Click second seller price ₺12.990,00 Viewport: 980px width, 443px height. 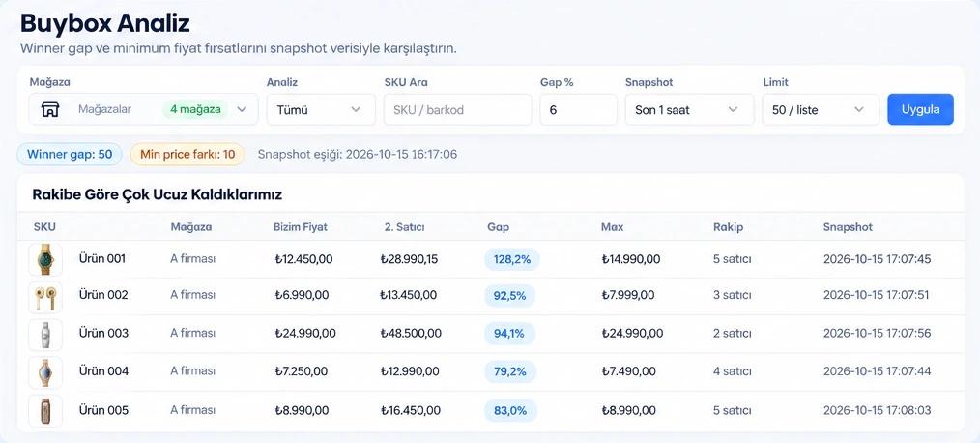click(x=410, y=371)
